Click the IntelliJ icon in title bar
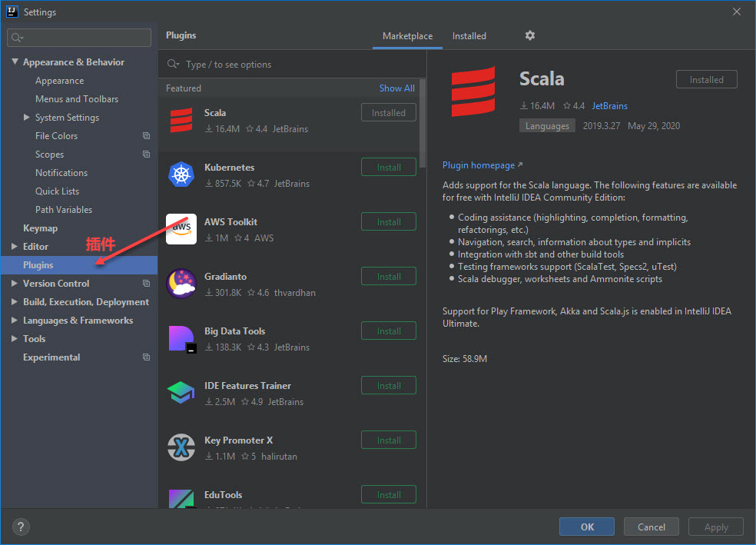 12,12
